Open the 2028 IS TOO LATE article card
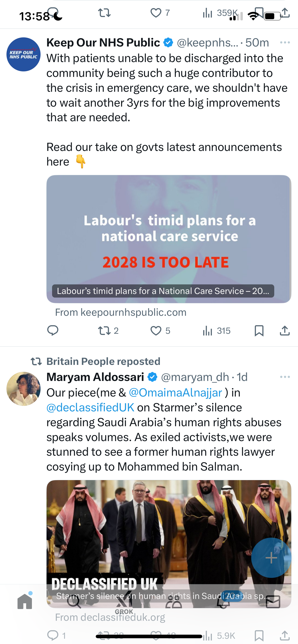The image size is (298, 644). 169,239
